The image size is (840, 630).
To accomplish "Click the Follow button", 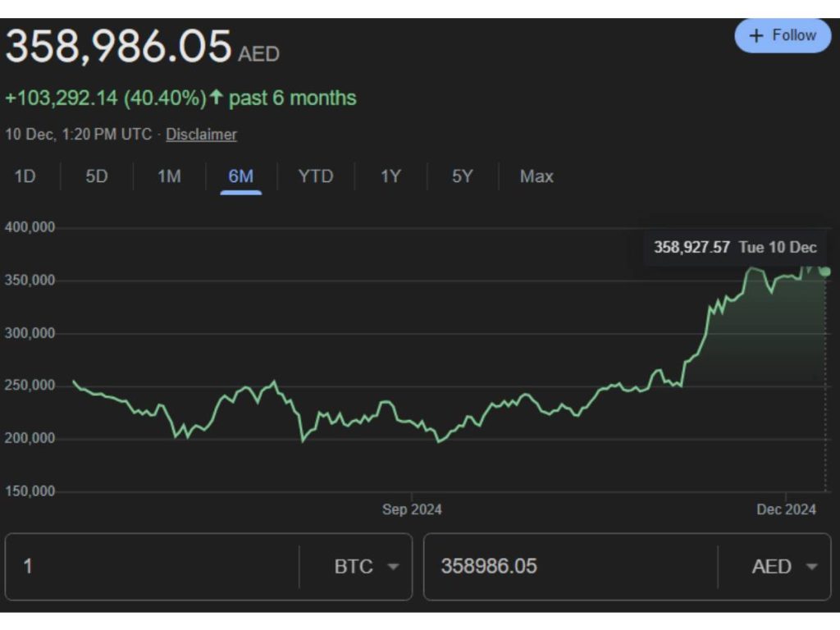I will (x=783, y=36).
